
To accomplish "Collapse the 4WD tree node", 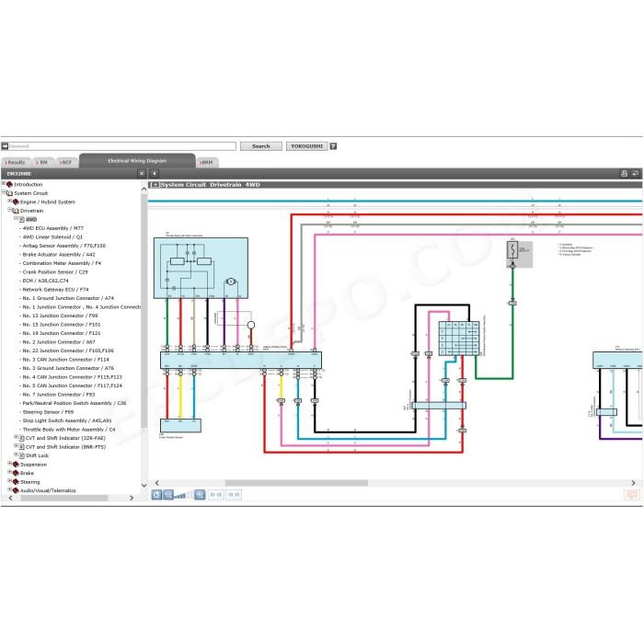I will pyautogui.click(x=16, y=219).
